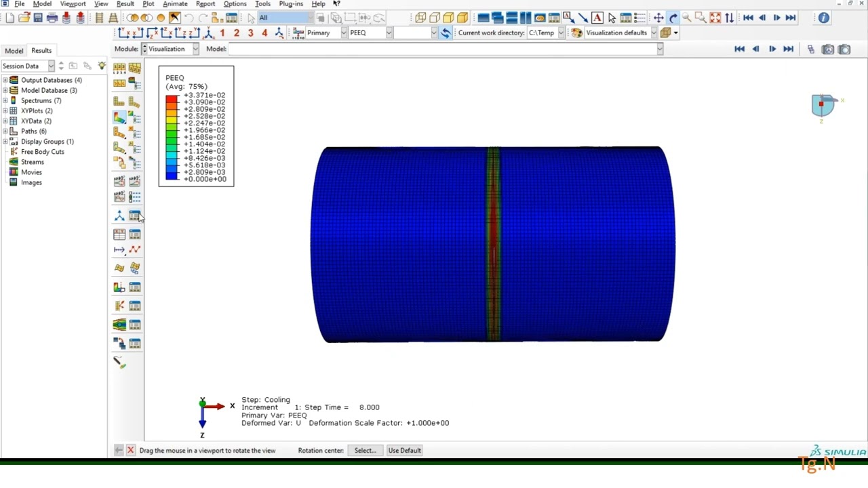Screen dimensions: 868x488
Task: Click the filter lightbulb icon in Session Data
Action: (102, 66)
